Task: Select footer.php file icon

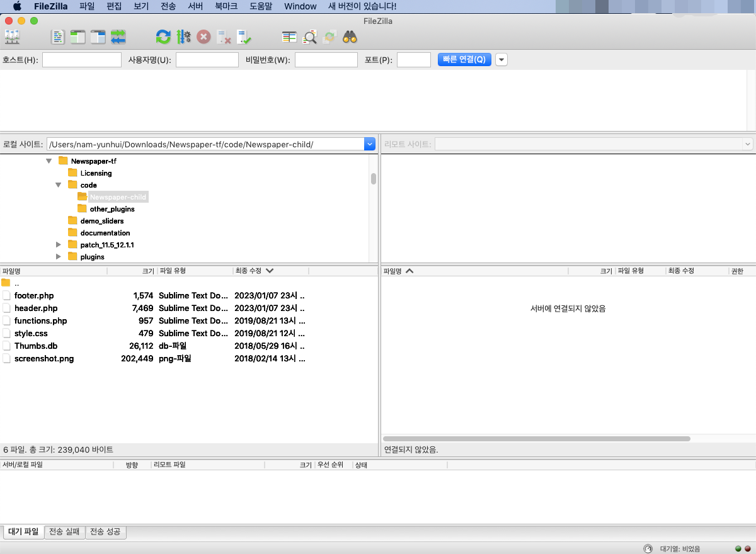Action: [x=6, y=295]
